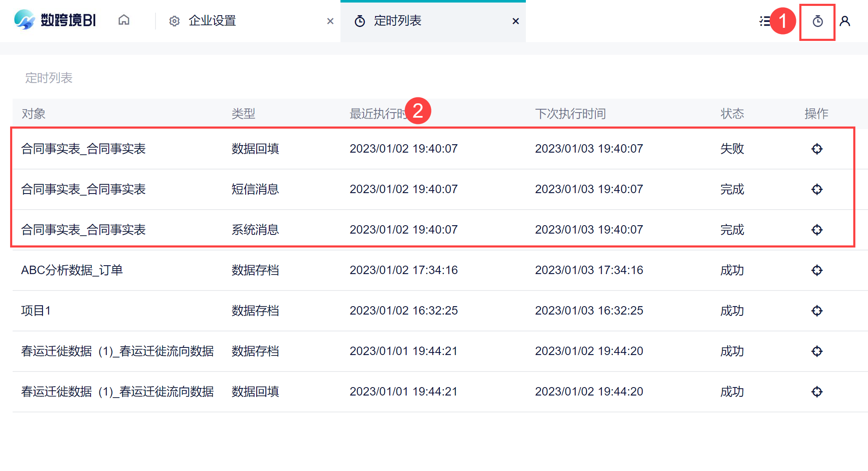This screenshot has height=471, width=868.
Task: Click the ABC分析数据_订单 object name
Action: [72, 270]
